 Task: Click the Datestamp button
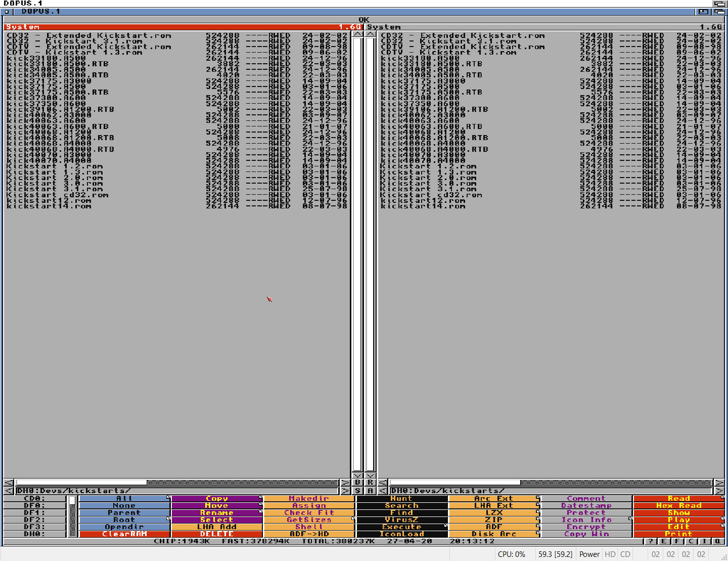586,505
